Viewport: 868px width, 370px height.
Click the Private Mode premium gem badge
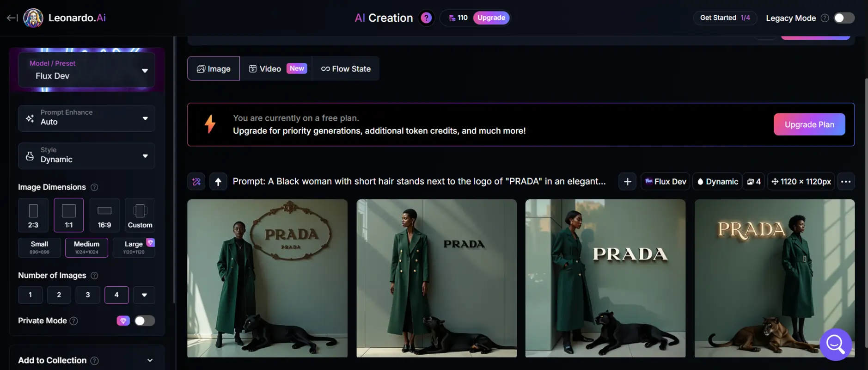tap(123, 321)
